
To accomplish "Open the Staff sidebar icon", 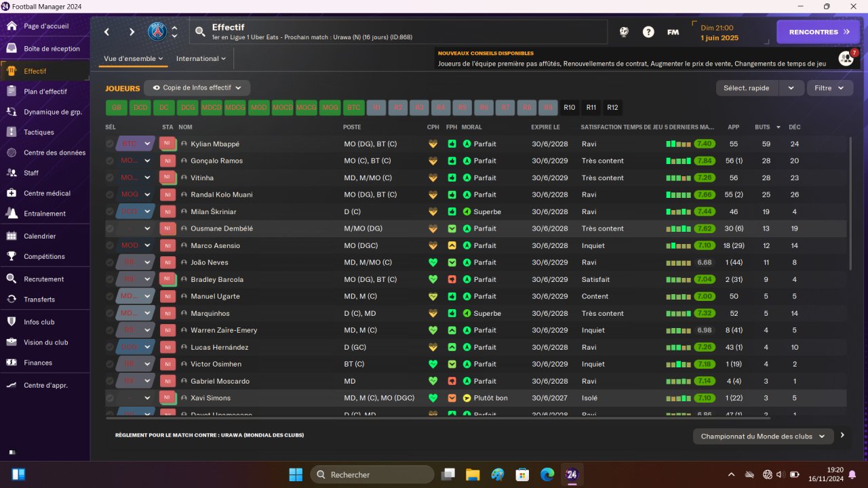I will [x=12, y=173].
